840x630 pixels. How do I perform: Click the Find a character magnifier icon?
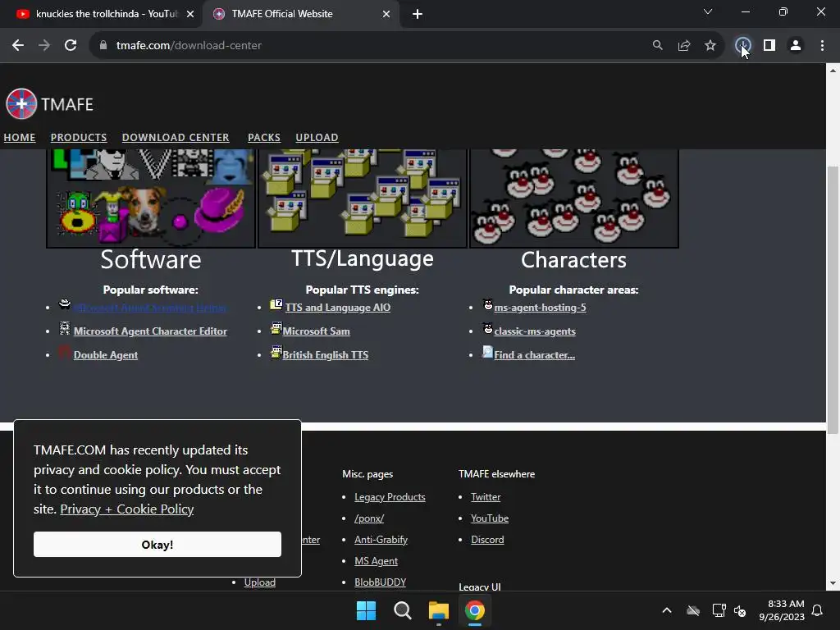487,351
